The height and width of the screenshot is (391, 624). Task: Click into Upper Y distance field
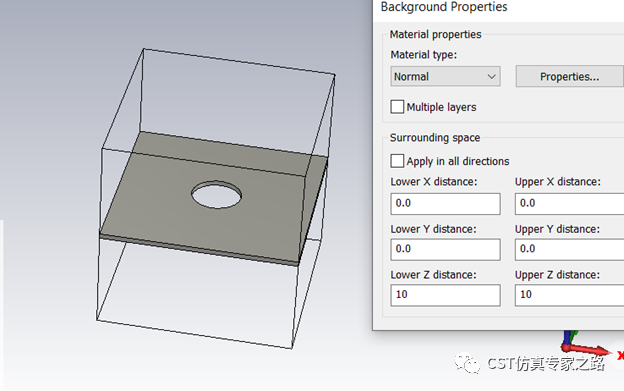click(x=569, y=249)
